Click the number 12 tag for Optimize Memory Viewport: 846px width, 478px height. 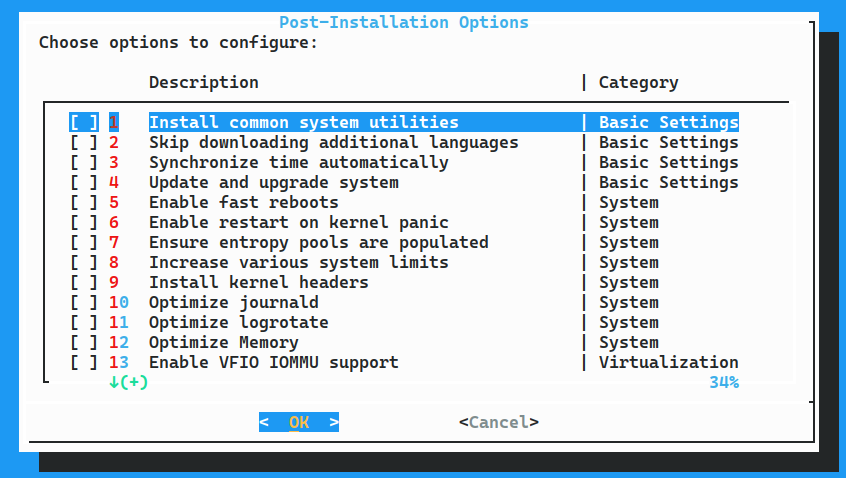coord(119,342)
